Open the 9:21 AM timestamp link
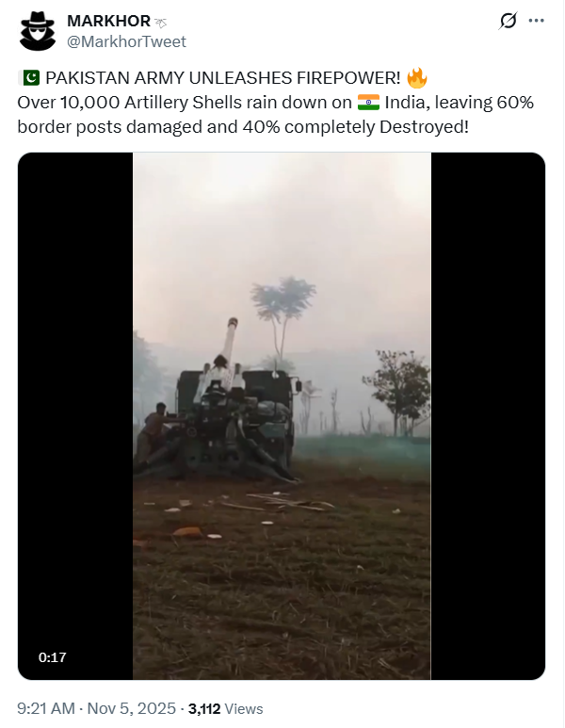This screenshot has height=728, width=565. coord(46,708)
